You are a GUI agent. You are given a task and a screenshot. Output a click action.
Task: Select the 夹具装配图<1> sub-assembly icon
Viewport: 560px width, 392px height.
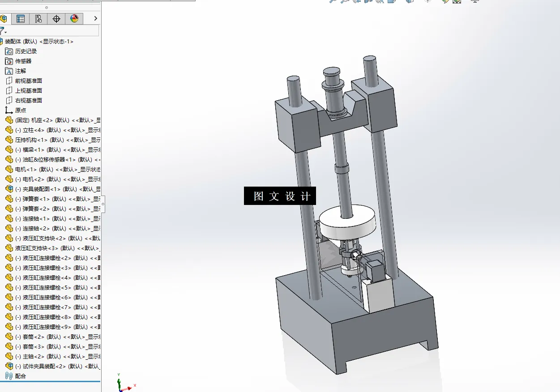coord(9,189)
